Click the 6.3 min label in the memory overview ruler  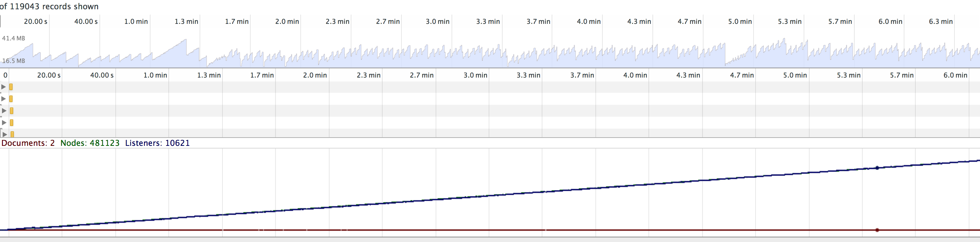point(941,22)
